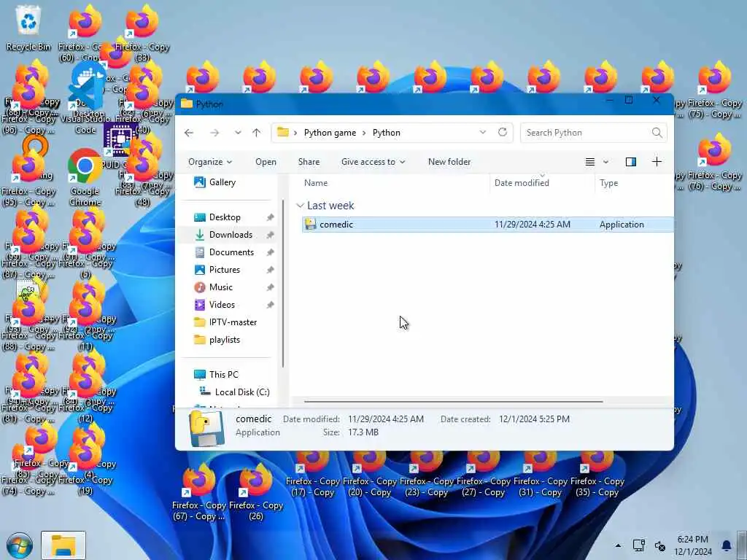747x560 pixels.
Task: Select Firefox - Copy (35) desktop shortcut
Action: pos(597,475)
